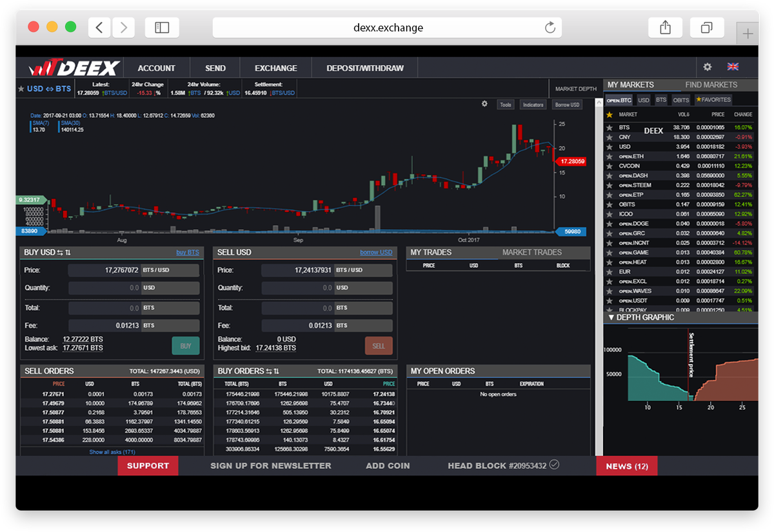Select the FAVORITES market tab
The width and height of the screenshot is (774, 532).
click(x=713, y=100)
